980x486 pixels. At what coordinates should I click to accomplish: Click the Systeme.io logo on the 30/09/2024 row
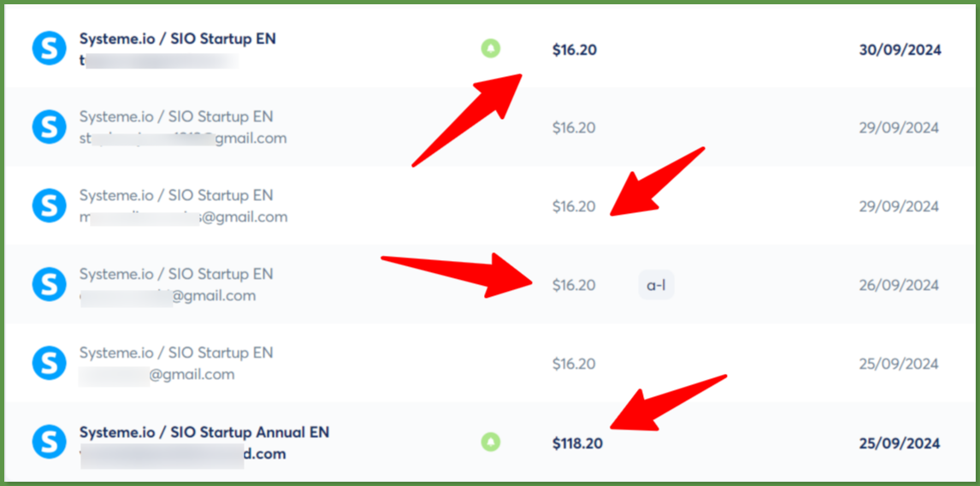coord(49,49)
